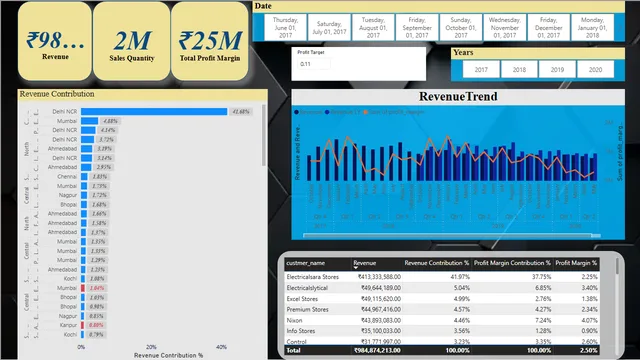
Task: Click the Revenue KPI card
Action: click(x=55, y=41)
